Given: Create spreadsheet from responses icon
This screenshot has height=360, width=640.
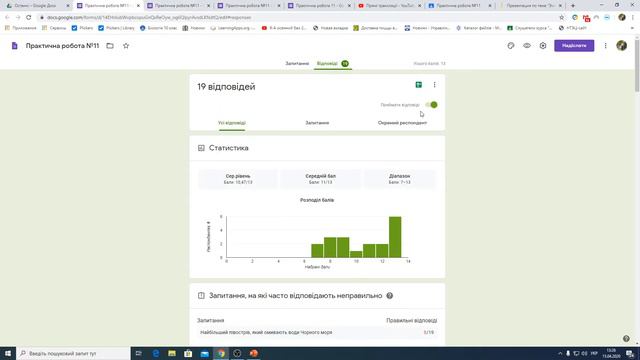Looking at the screenshot, I should [418, 84].
